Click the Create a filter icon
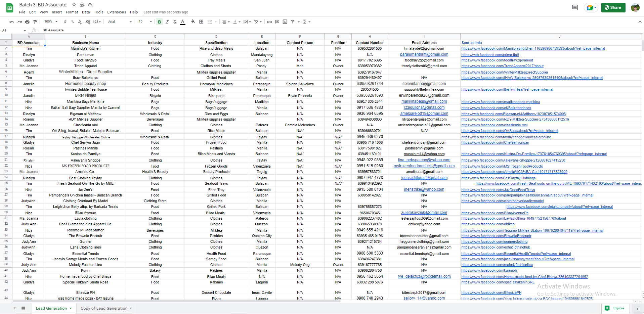The width and height of the screenshot is (644, 314). click(293, 22)
